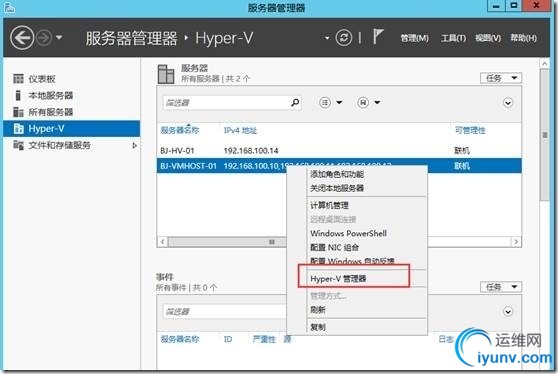This screenshot has width=558, height=374.
Task: Open the 帮助(H) menu
Action: [523, 38]
